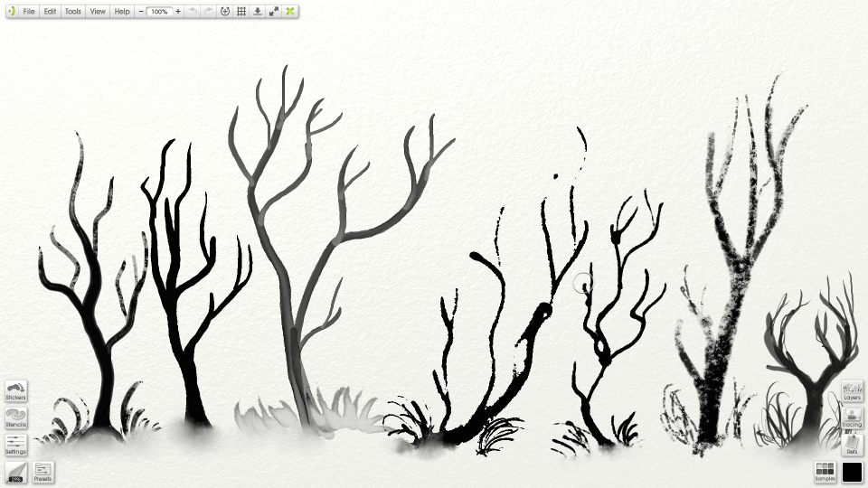Open the Tracing image panel
Viewport: 868px width, 488px height.
(x=852, y=418)
